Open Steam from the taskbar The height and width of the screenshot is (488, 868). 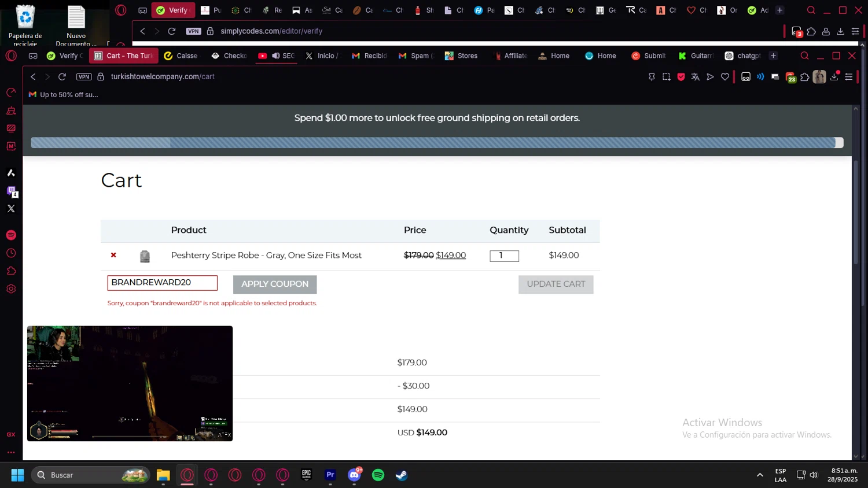[x=402, y=475]
